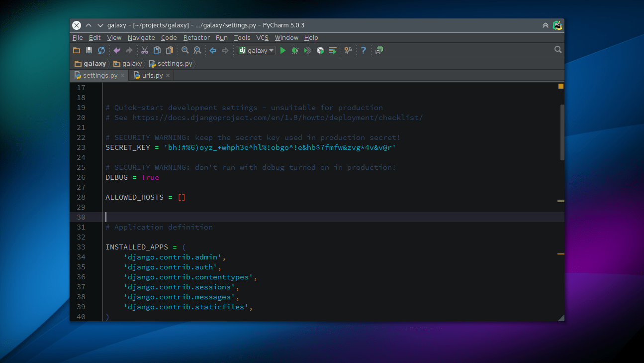Screen dimensions: 644x363
Task: Click the Undo arrow icon
Action: coord(117,50)
